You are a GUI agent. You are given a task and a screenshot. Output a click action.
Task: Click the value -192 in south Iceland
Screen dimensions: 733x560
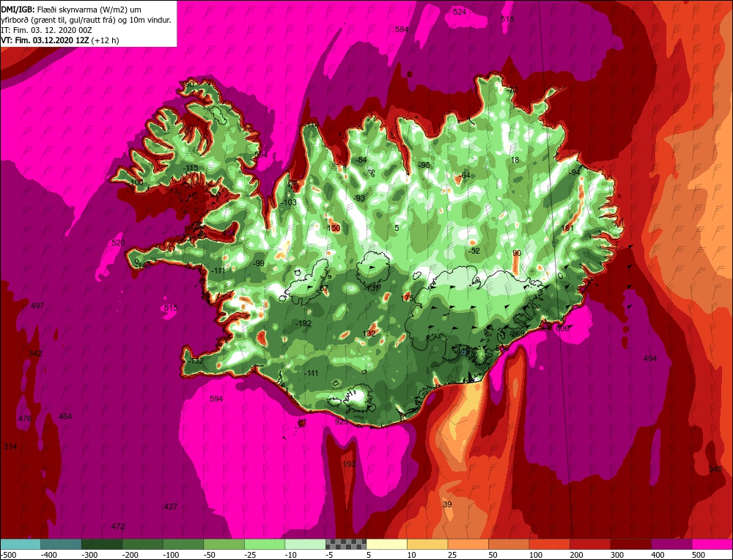(303, 323)
